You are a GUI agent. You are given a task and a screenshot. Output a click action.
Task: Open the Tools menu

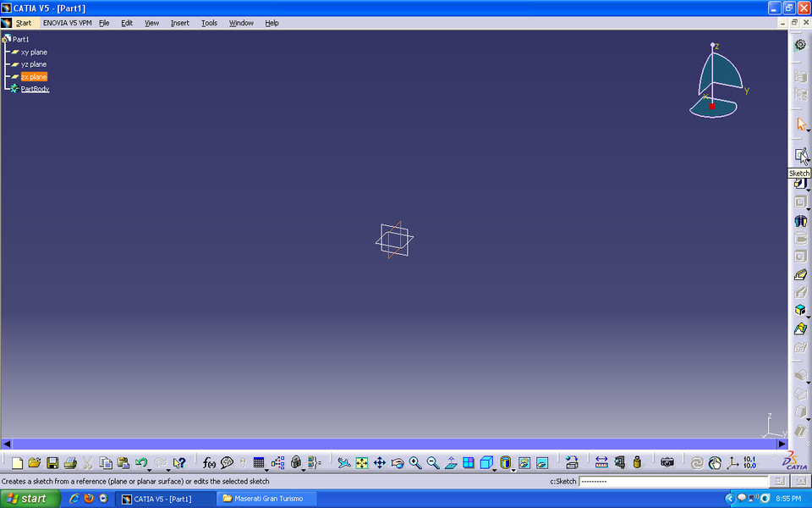click(209, 23)
